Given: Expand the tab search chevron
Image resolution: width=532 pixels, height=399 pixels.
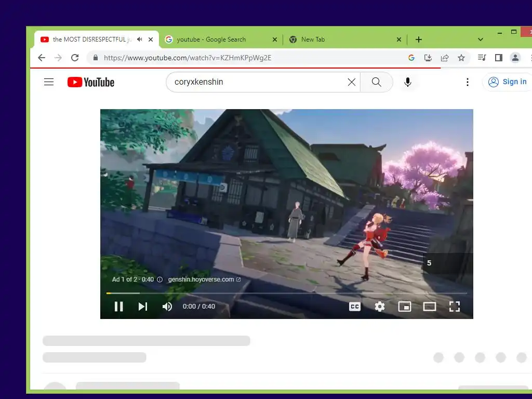Looking at the screenshot, I should pos(481,39).
